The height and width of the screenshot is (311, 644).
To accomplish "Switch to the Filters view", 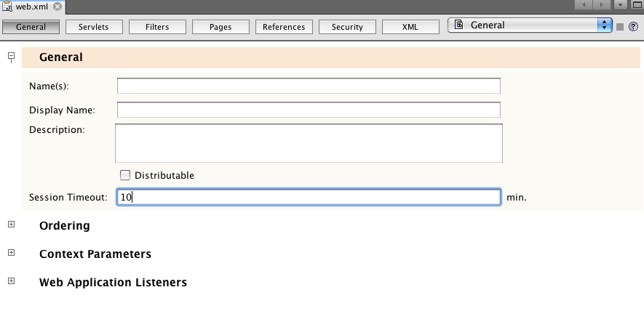I will (158, 27).
